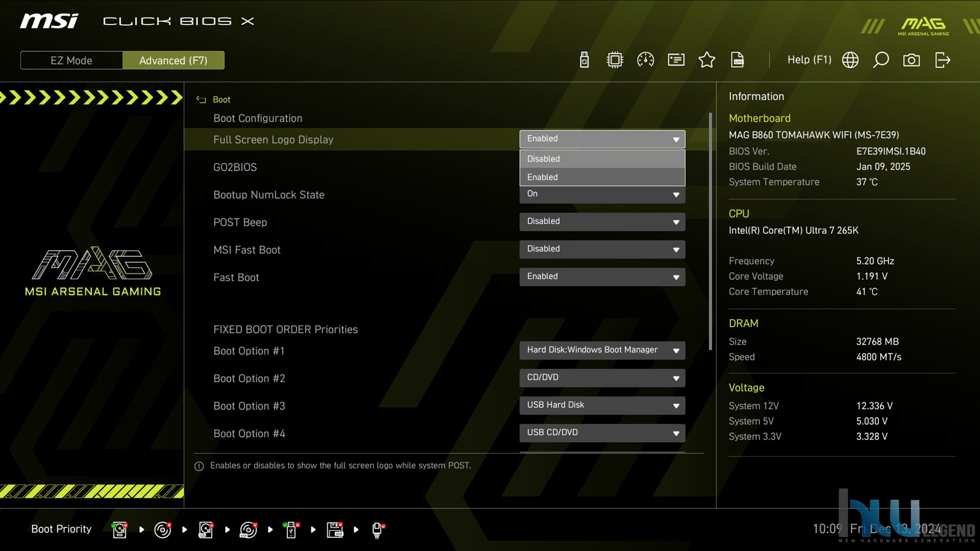Click the System 3.3V value 3.328 V
Viewport: 980px width, 551px height.
click(x=872, y=437)
